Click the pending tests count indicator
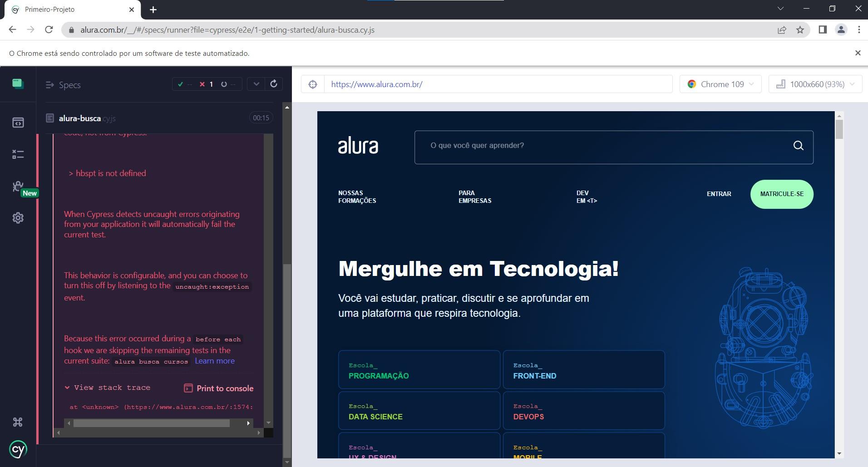Screen dimensions: 868x467 tap(228, 84)
